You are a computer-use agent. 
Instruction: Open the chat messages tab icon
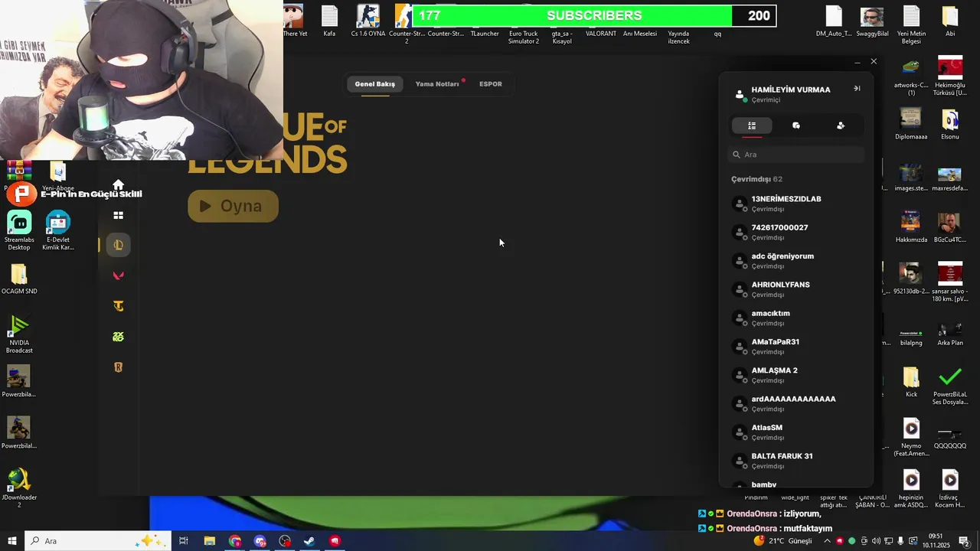[x=796, y=126]
